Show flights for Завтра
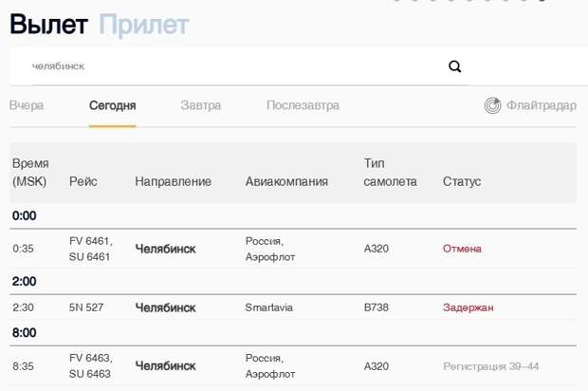Image resolution: width=588 pixels, height=391 pixels. point(201,105)
